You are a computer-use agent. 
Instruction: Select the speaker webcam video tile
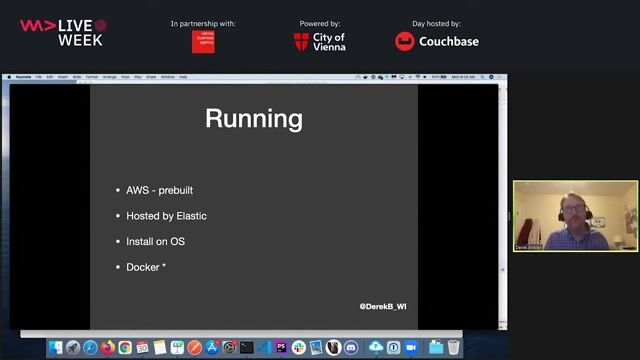(x=576, y=216)
